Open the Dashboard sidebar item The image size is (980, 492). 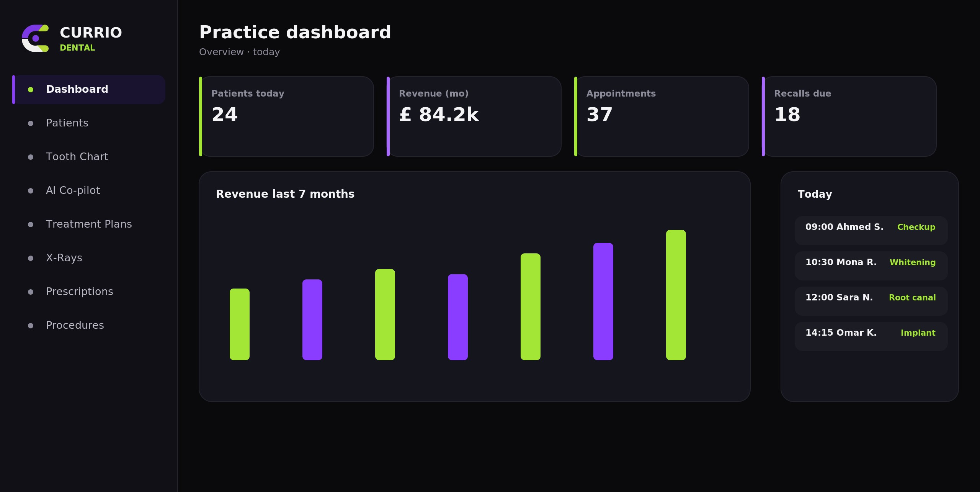coord(89,90)
